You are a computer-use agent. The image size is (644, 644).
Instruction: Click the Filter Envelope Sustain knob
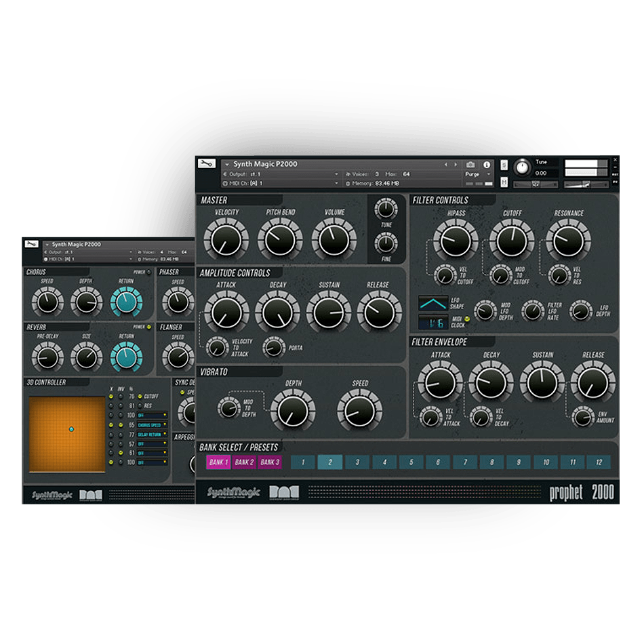(542, 383)
